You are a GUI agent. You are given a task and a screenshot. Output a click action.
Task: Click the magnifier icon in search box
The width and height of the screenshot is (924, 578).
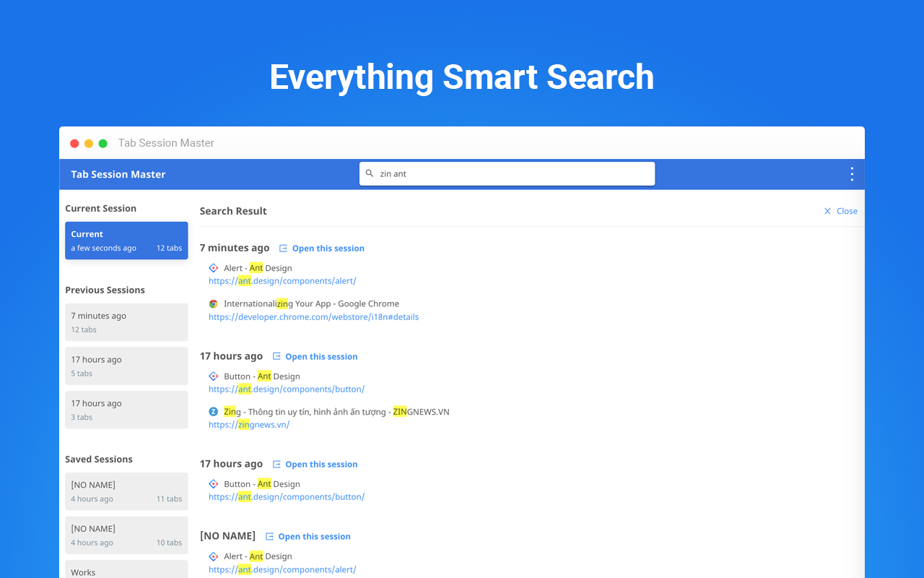(x=370, y=173)
